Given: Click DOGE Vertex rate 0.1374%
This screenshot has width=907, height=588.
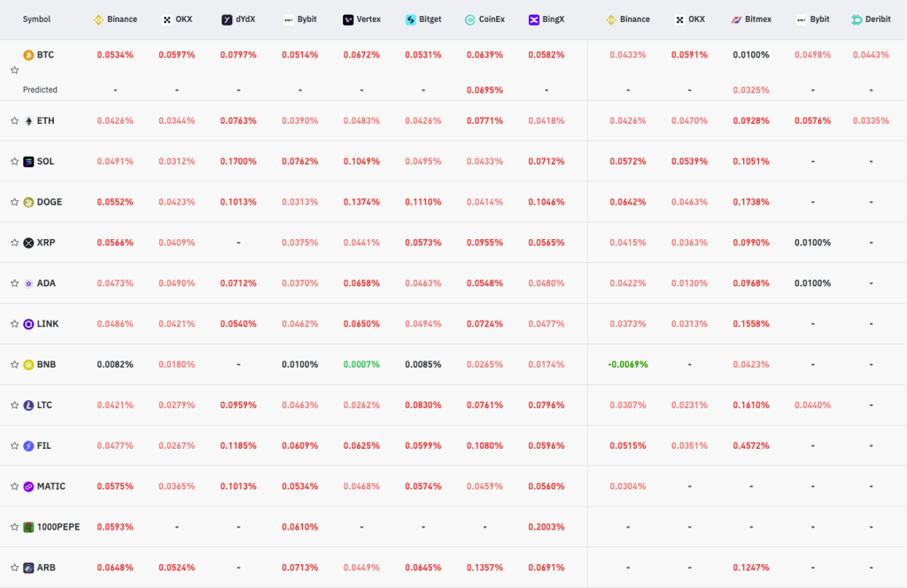Looking at the screenshot, I should pyautogui.click(x=361, y=202).
